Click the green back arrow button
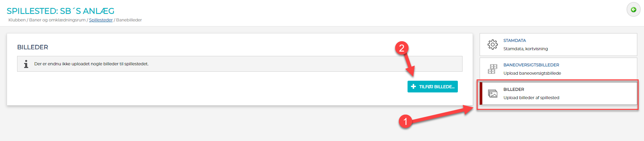The height and width of the screenshot is (141, 644). (x=633, y=10)
